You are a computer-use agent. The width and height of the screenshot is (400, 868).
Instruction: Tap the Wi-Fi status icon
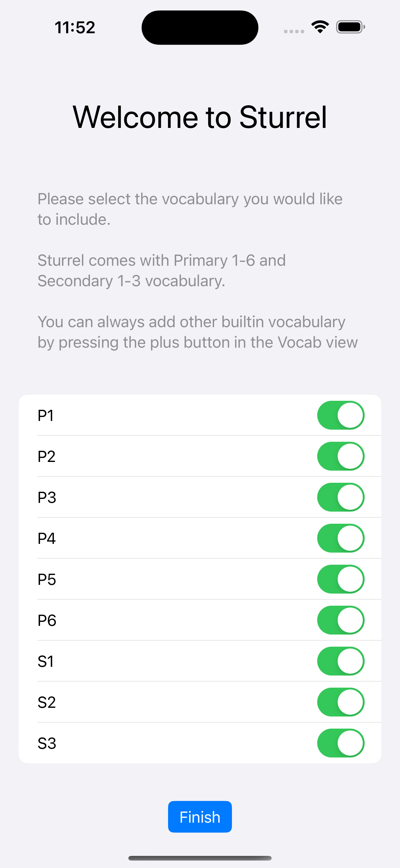click(320, 27)
